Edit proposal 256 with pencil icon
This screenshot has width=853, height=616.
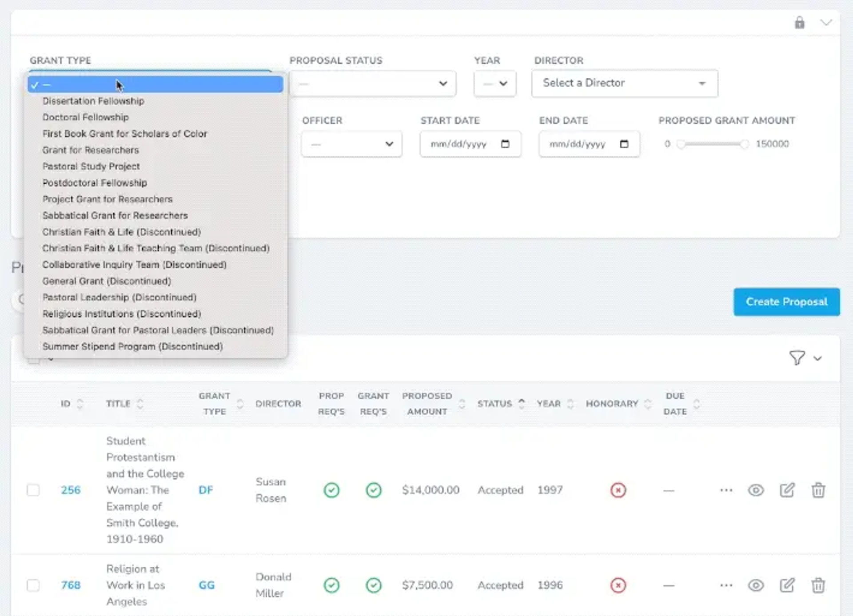pos(787,490)
